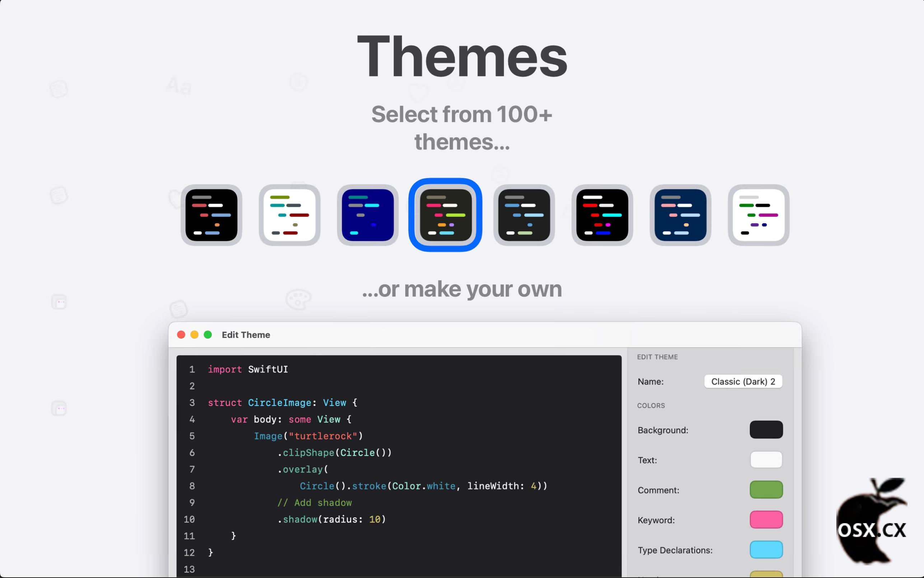
Task: Click the partially visible yellow color swatch
Action: [766, 574]
